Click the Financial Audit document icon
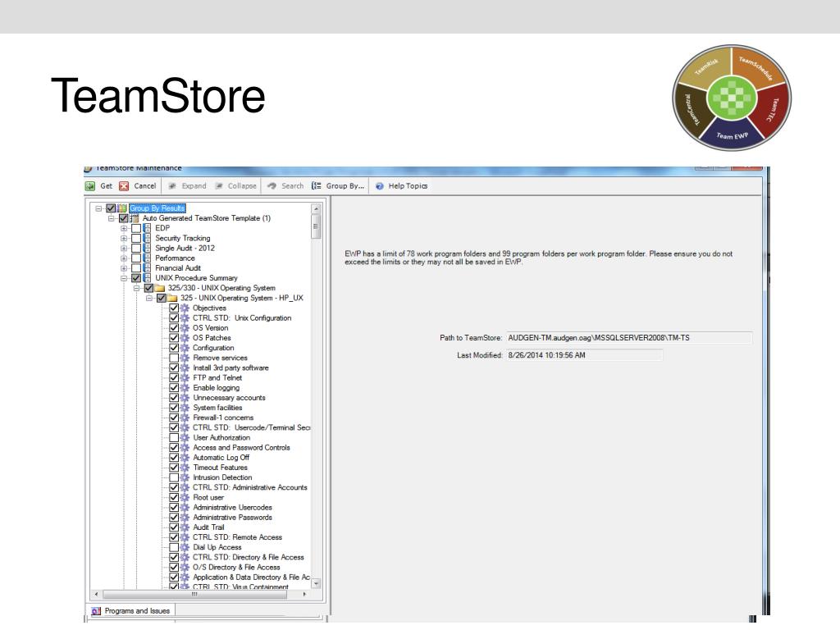 pos(148,268)
